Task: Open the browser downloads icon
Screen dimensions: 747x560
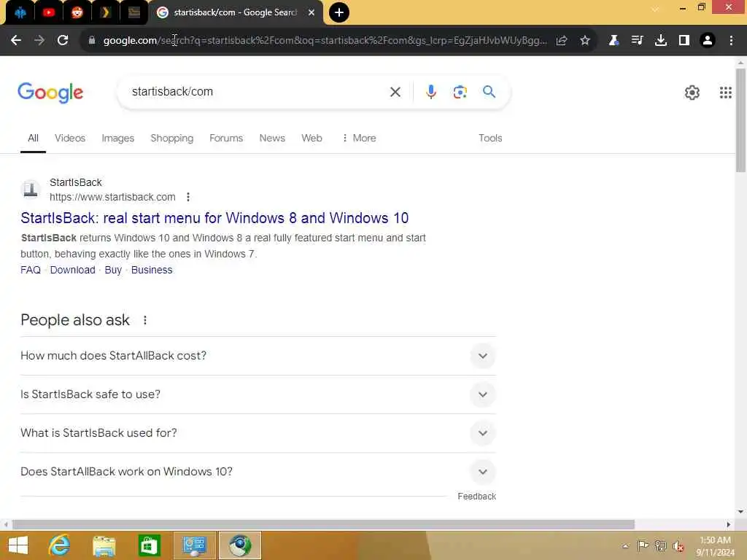Action: pyautogui.click(x=661, y=41)
